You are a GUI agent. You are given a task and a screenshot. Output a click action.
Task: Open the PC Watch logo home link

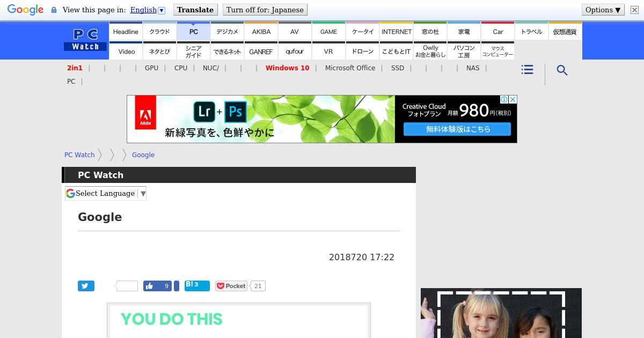pyautogui.click(x=86, y=40)
